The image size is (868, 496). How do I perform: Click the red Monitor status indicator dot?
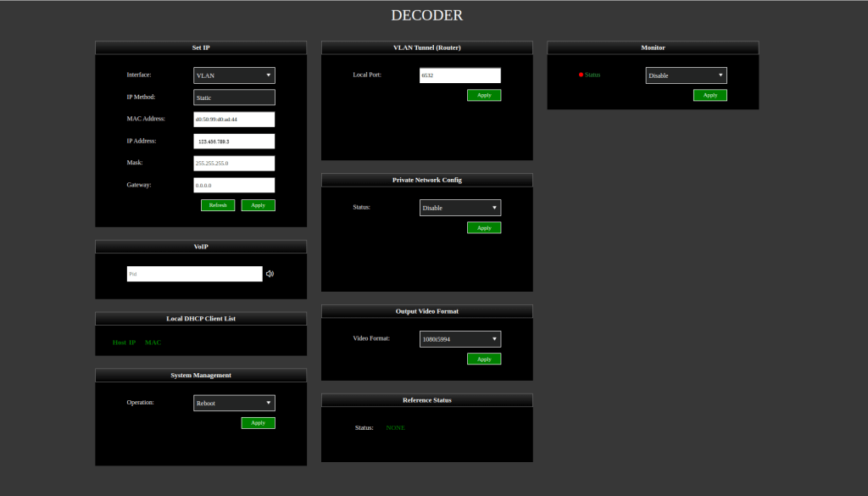pyautogui.click(x=581, y=75)
